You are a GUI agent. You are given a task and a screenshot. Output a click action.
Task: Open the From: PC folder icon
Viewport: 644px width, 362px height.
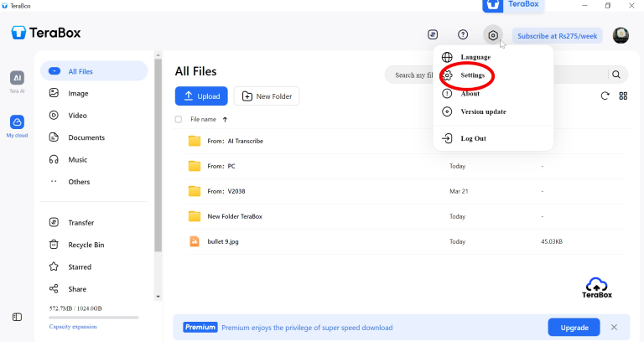coord(195,166)
